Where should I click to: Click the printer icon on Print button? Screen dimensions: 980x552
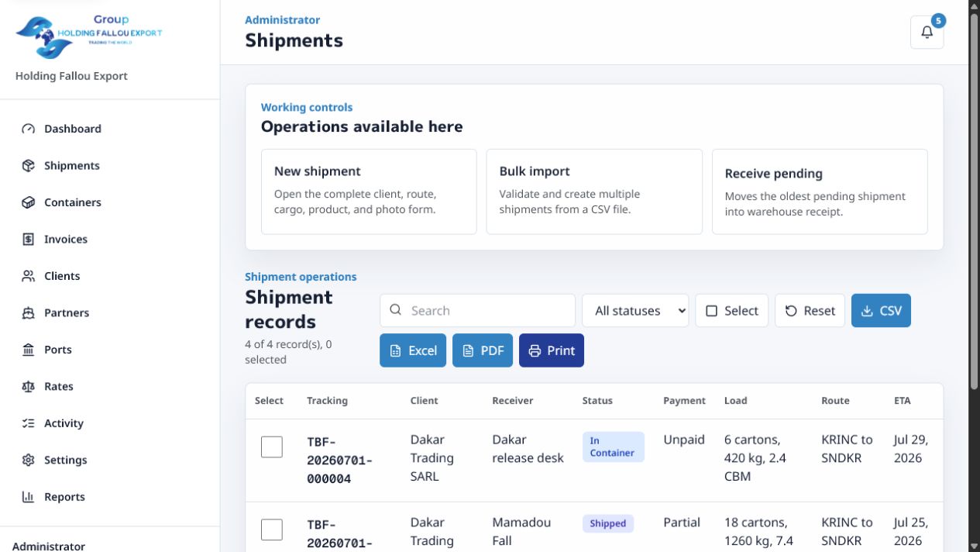535,351
